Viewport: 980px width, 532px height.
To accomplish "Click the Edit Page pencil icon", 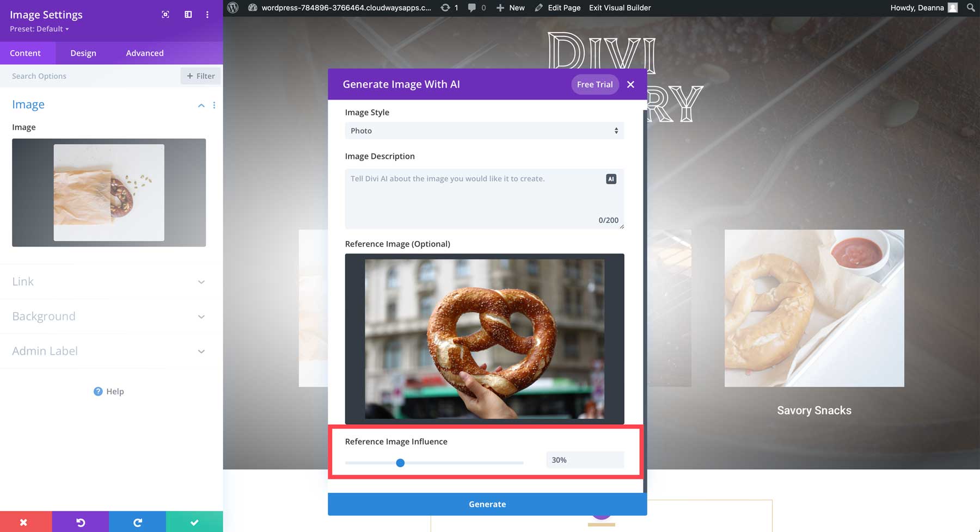I will (x=539, y=8).
